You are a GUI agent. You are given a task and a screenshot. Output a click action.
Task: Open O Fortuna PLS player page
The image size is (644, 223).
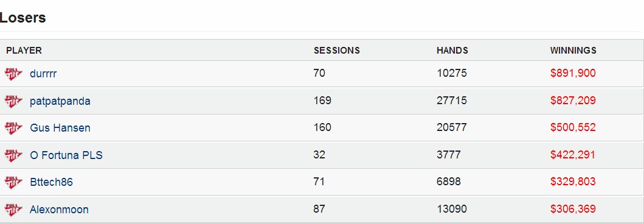pyautogui.click(x=66, y=155)
